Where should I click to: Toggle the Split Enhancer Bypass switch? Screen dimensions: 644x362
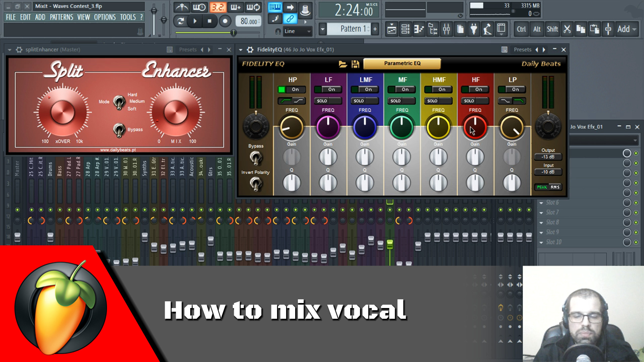118,129
